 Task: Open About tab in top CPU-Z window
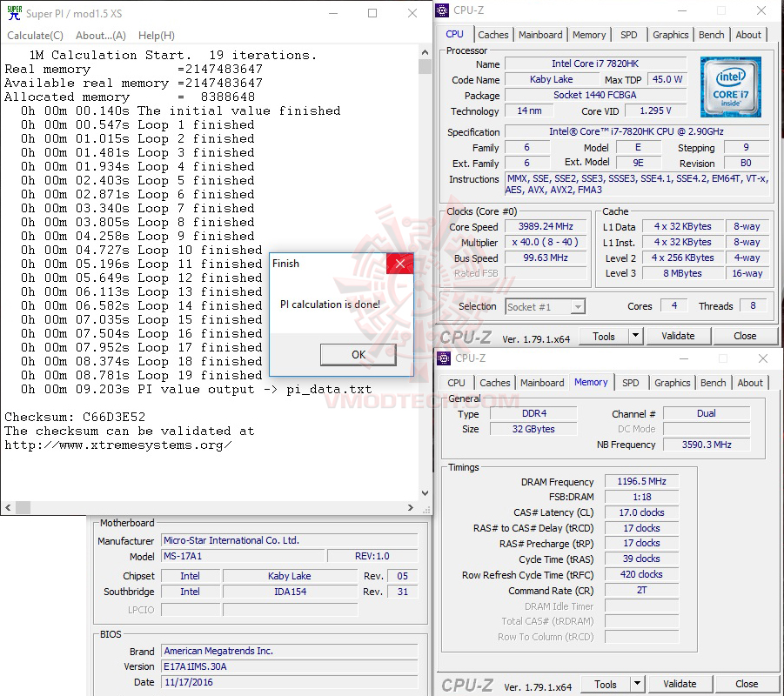tap(748, 35)
